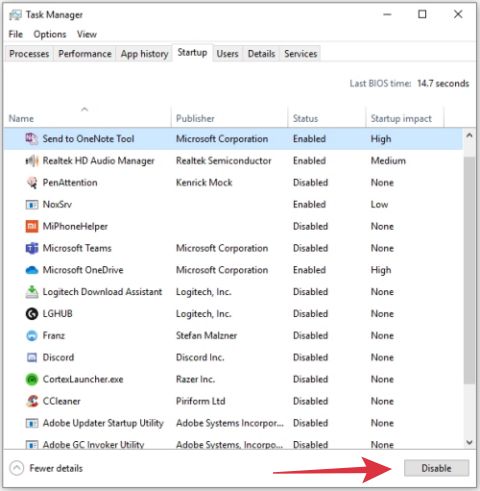Click the CortexLauncher.exe green icon

pos(32,379)
